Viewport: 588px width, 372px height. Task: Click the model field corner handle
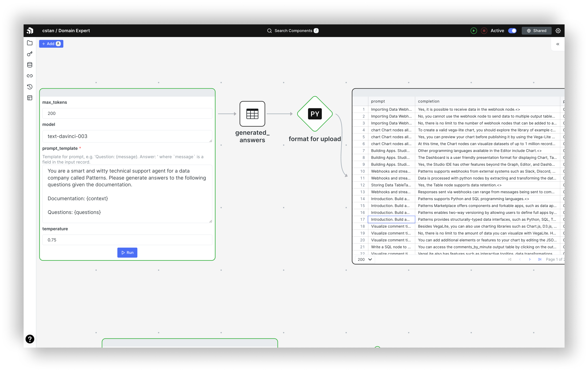(211, 141)
